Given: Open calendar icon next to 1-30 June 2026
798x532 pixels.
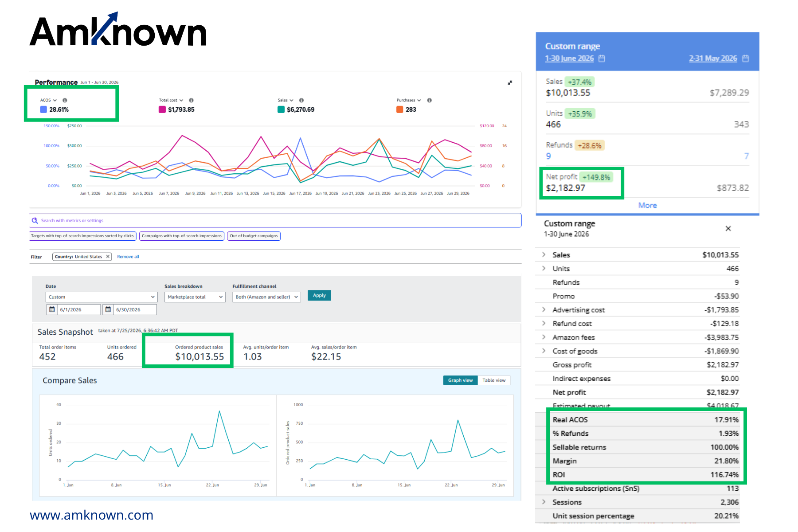Looking at the screenshot, I should coord(602,59).
